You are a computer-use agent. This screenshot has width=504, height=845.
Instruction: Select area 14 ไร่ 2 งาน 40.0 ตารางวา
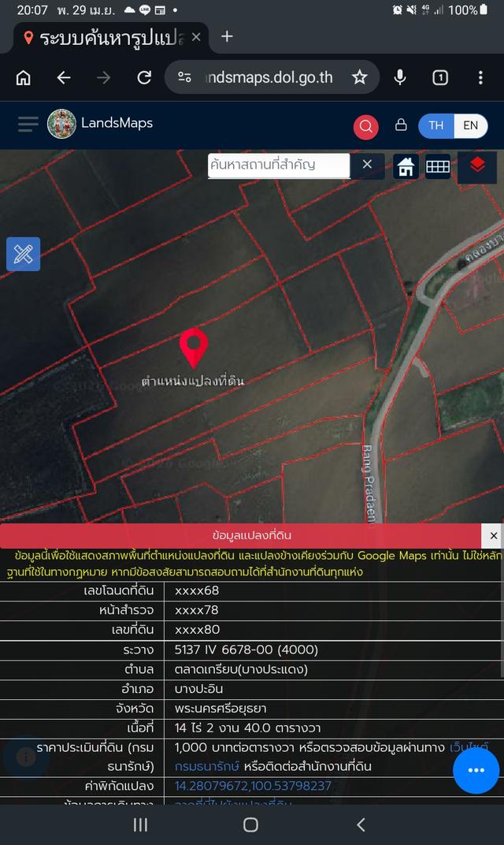point(248,728)
